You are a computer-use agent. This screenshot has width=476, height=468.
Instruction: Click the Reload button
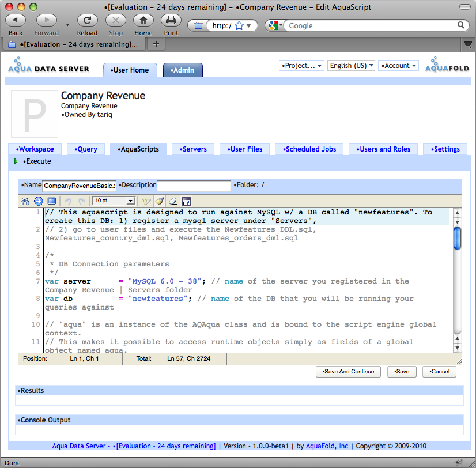click(87, 21)
